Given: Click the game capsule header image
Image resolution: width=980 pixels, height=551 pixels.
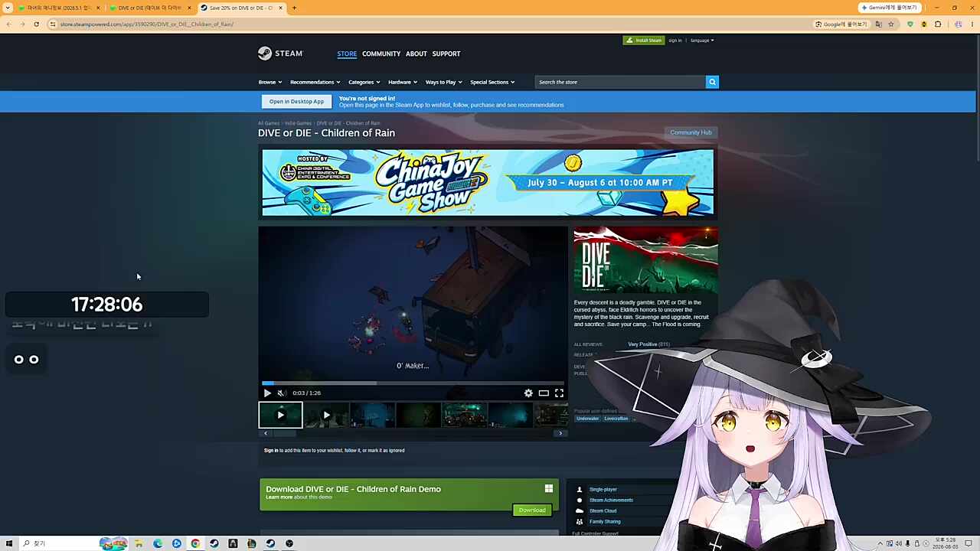Looking at the screenshot, I should [646, 261].
